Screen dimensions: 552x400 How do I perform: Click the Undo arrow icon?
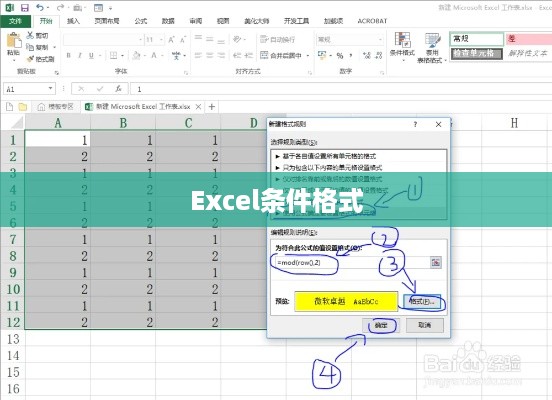[x=40, y=7]
